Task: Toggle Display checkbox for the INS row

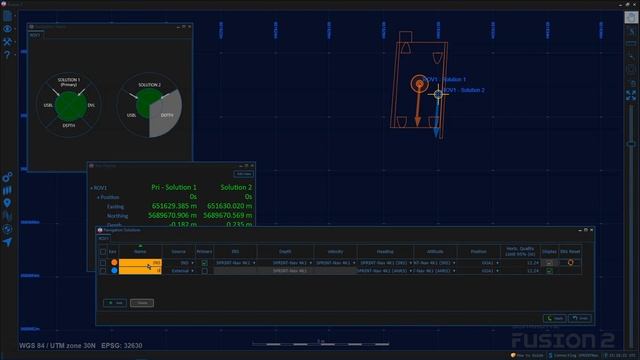Action: coord(549,263)
